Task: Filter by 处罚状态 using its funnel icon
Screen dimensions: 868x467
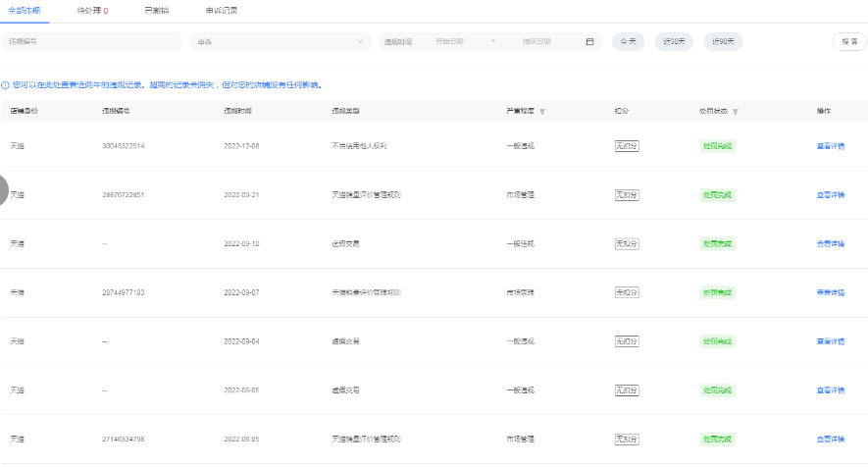Action: [736, 111]
